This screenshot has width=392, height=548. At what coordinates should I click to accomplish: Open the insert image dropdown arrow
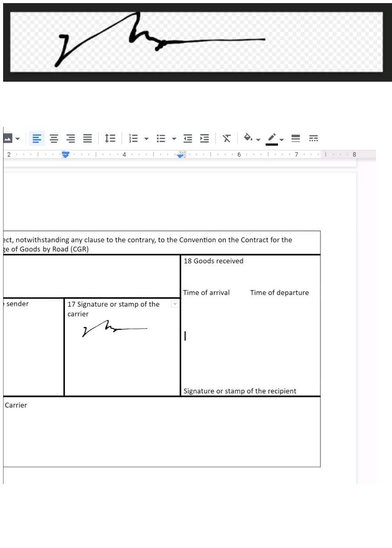(18, 139)
